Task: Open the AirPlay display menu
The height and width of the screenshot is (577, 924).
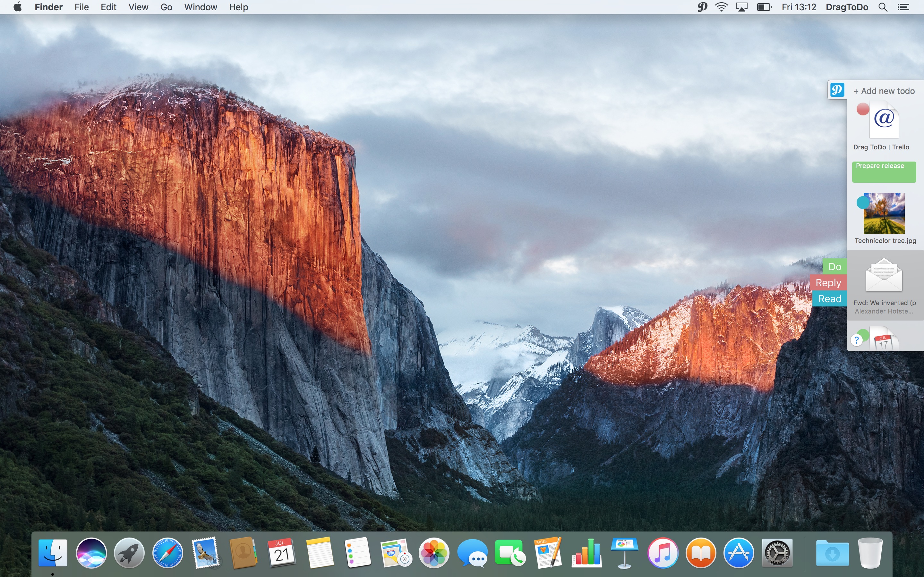Action: [x=741, y=7]
